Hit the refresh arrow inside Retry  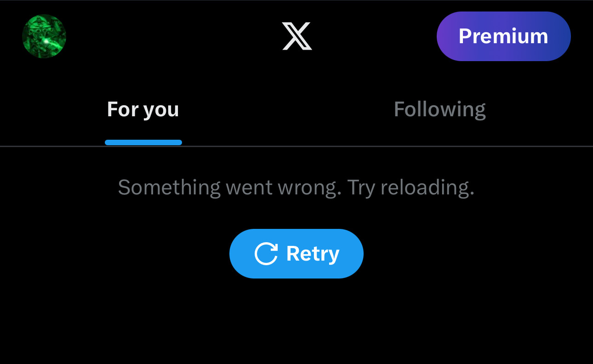pos(266,254)
